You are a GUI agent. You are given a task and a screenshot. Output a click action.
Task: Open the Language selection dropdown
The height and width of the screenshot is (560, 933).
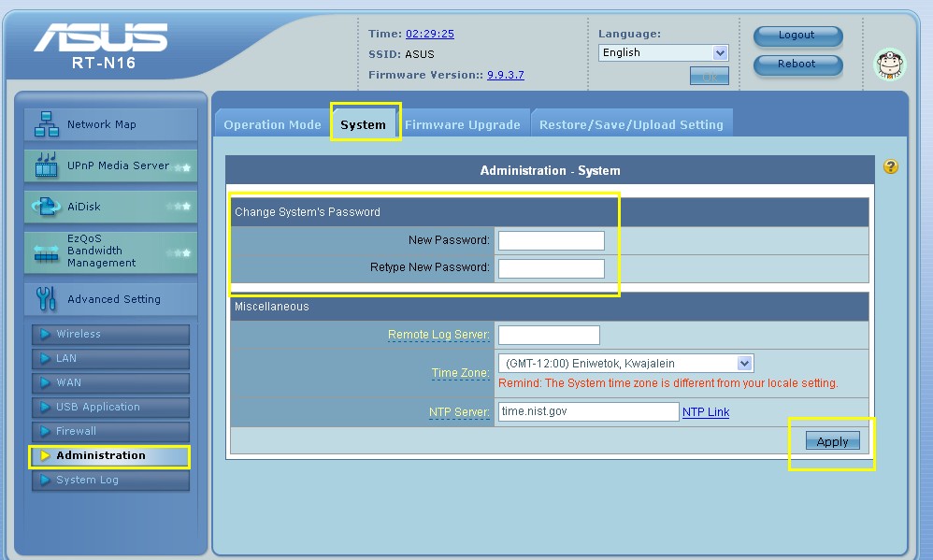(663, 52)
